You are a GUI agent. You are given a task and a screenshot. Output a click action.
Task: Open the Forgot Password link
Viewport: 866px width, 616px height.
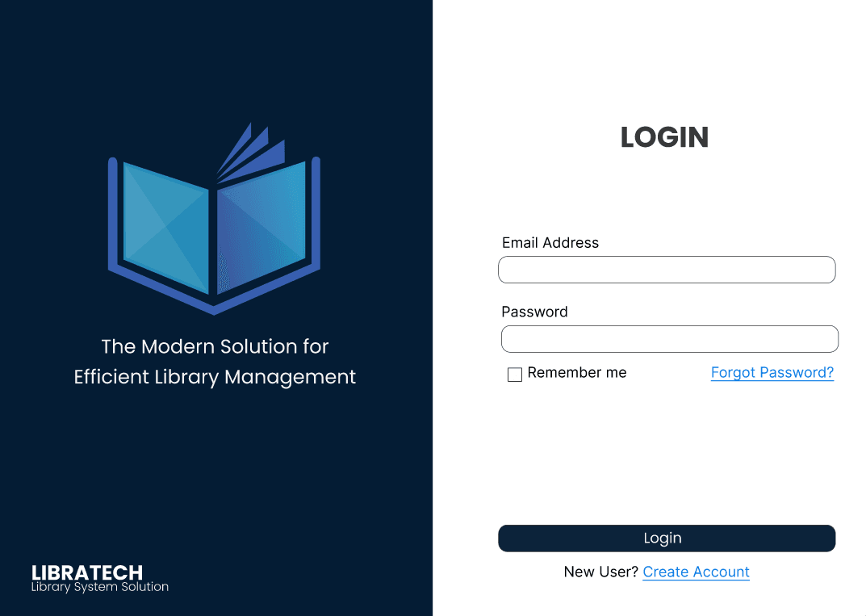click(x=772, y=372)
